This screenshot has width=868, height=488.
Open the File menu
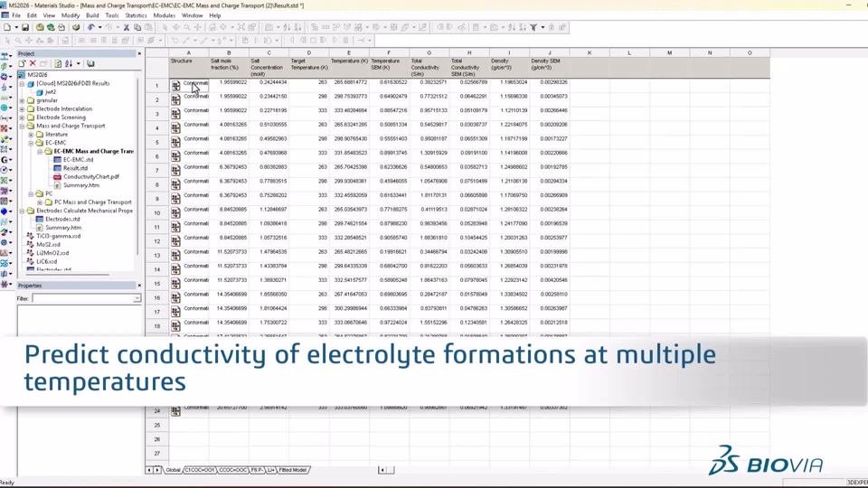(16, 15)
